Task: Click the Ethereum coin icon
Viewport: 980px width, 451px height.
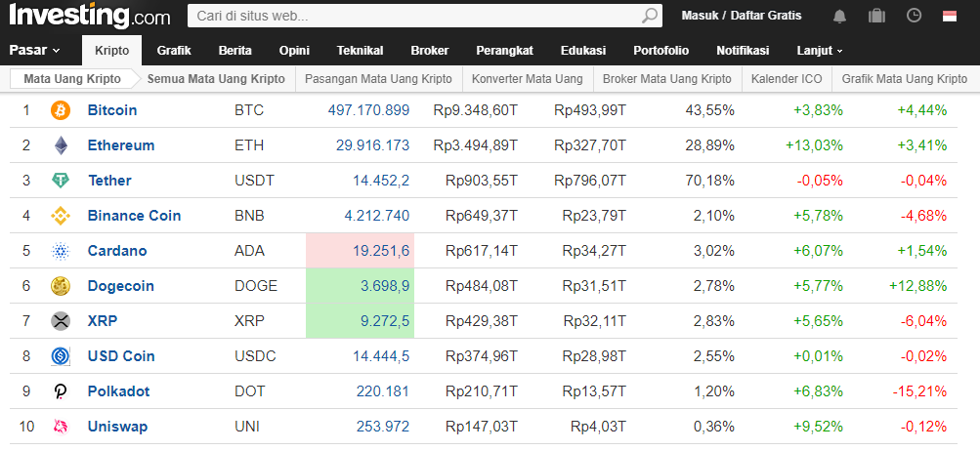Action: coord(61,145)
